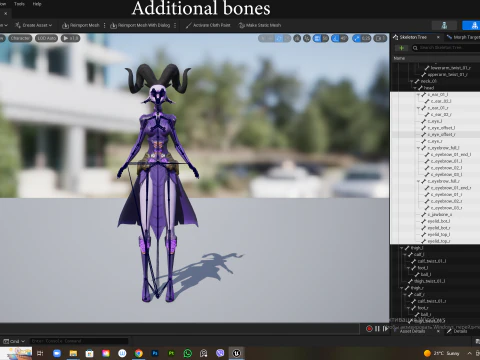Open Zoom from the taskbar
Screen dimensions: 480x360
[57, 353]
